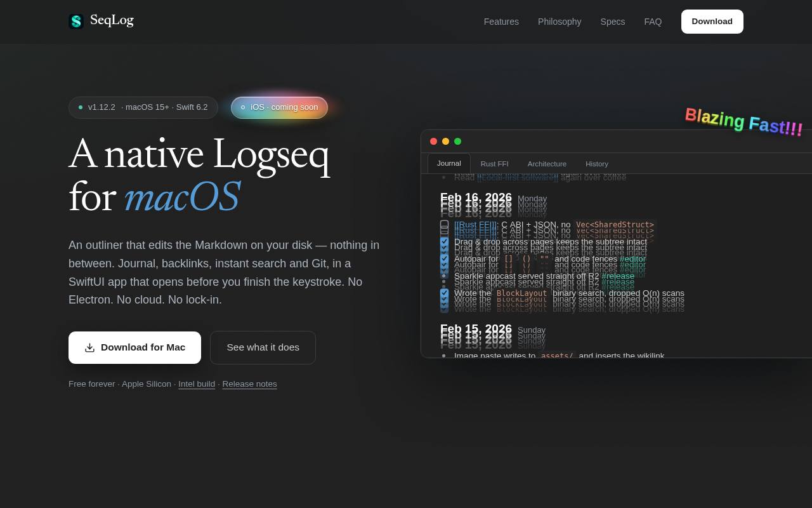The width and height of the screenshot is (812, 508).
Task: Open the Specs nav link
Action: pos(613,22)
